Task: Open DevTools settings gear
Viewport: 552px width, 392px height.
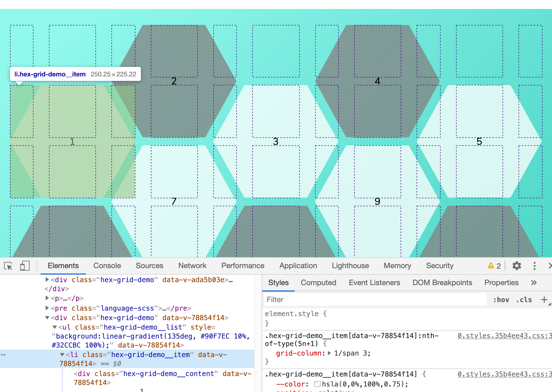Action: [x=517, y=266]
